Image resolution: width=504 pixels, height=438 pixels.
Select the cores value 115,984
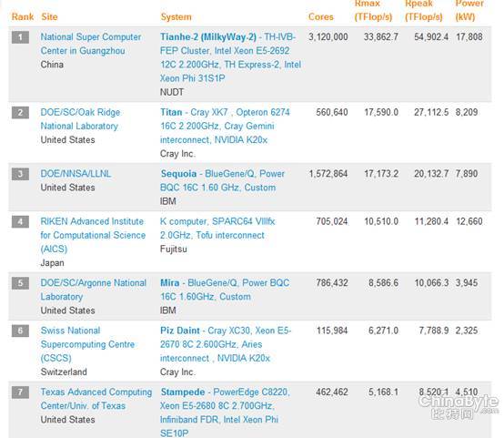click(332, 331)
